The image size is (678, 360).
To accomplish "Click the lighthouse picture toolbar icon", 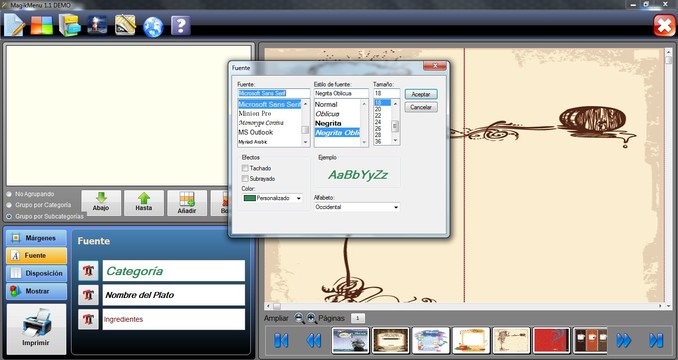I will (97, 25).
